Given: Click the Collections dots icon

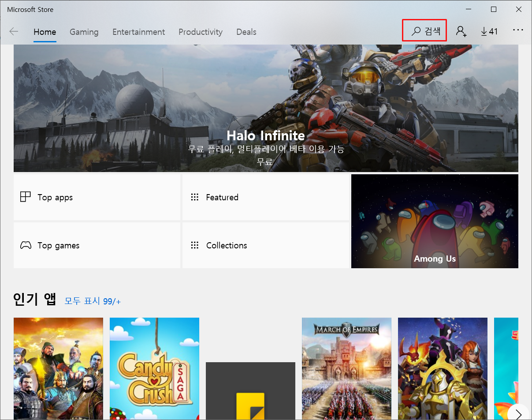Looking at the screenshot, I should [x=194, y=245].
